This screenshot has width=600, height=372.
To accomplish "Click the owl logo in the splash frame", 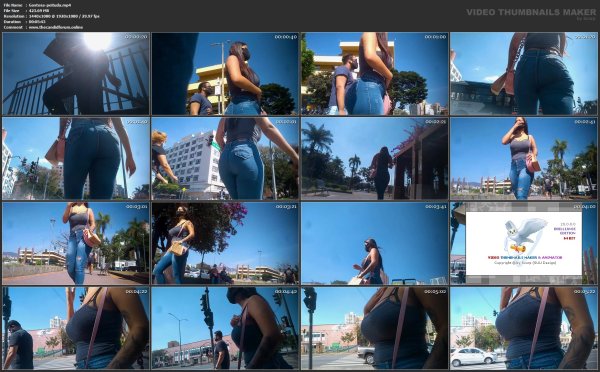I will pyautogui.click(x=525, y=236).
